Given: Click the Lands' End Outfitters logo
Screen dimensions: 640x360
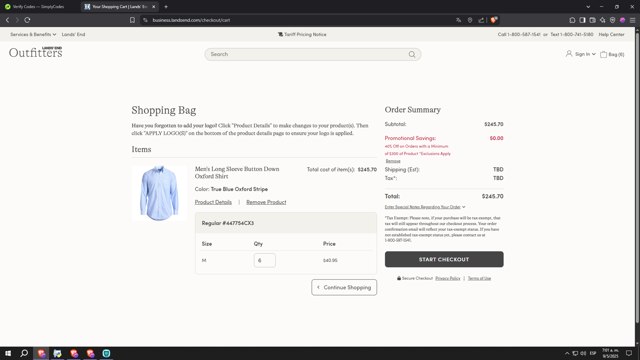Looking at the screenshot, I should pyautogui.click(x=36, y=52).
